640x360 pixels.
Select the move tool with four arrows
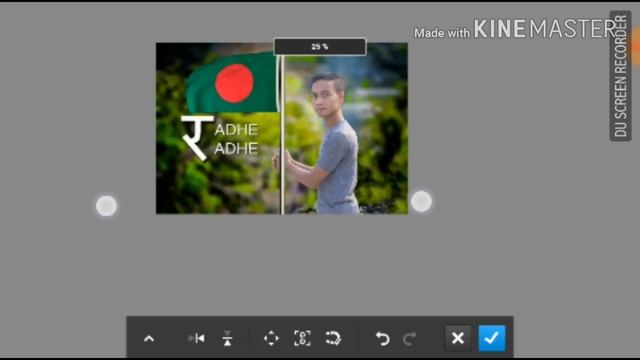click(271, 338)
